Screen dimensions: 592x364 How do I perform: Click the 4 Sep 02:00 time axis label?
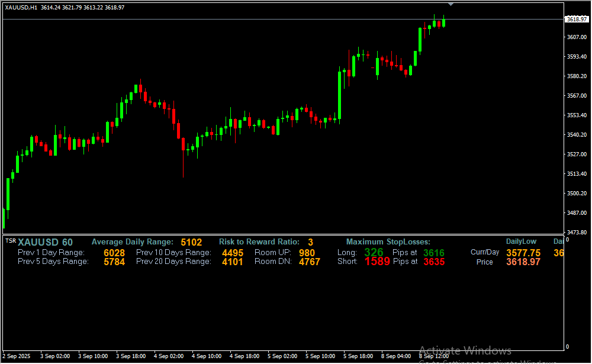(x=169, y=356)
